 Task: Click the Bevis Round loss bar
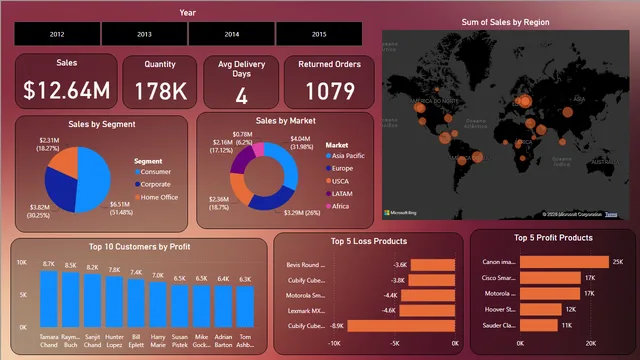[x=433, y=265]
